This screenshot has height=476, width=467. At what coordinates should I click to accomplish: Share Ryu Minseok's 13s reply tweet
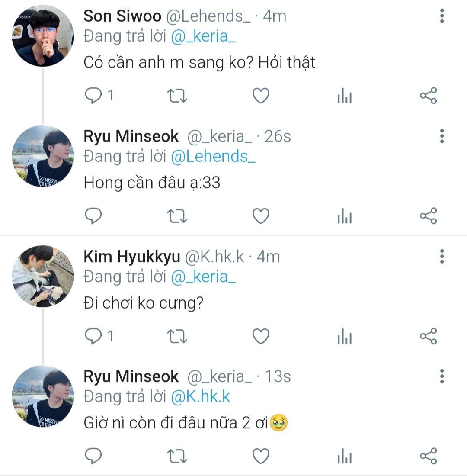428,456
